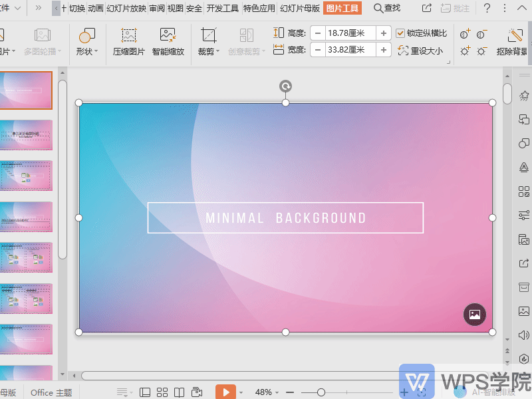
Task: Open the 幻灯片放映 slideshow tab
Action: (x=126, y=8)
